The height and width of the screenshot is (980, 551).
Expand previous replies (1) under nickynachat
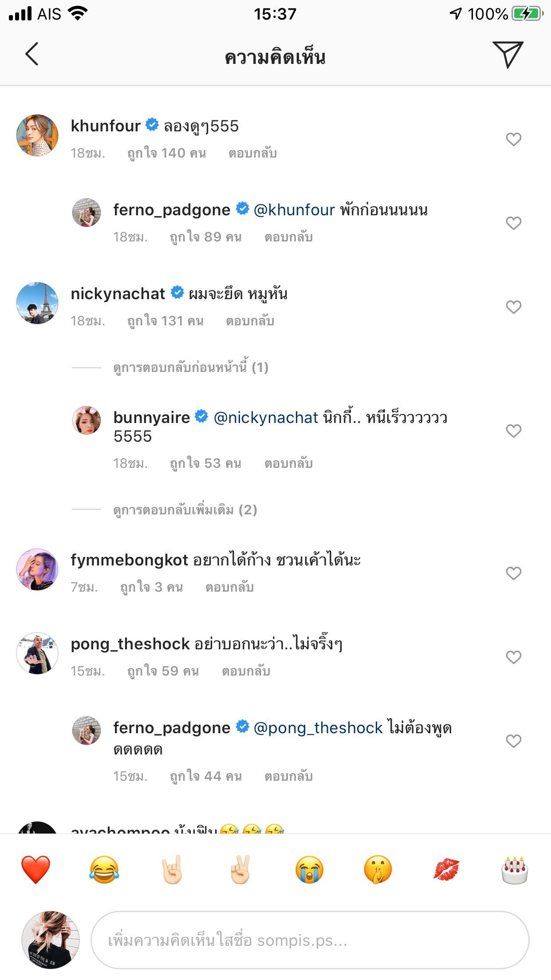(x=191, y=367)
